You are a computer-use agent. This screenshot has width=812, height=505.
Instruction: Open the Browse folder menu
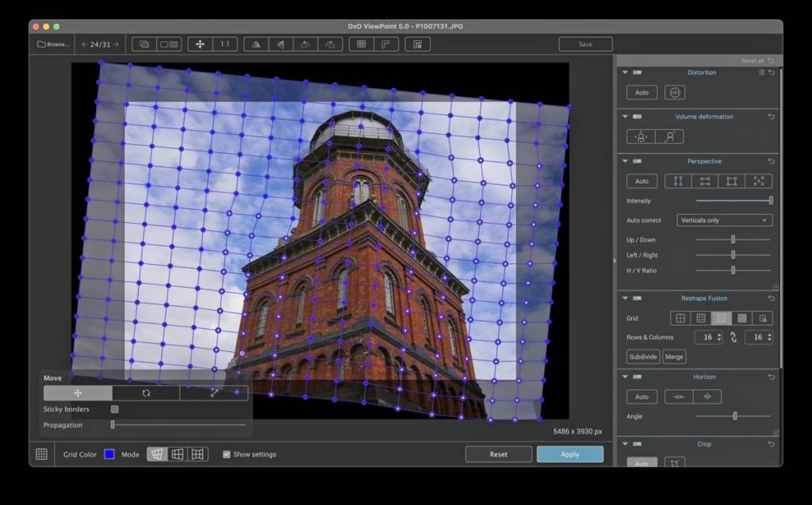point(52,44)
